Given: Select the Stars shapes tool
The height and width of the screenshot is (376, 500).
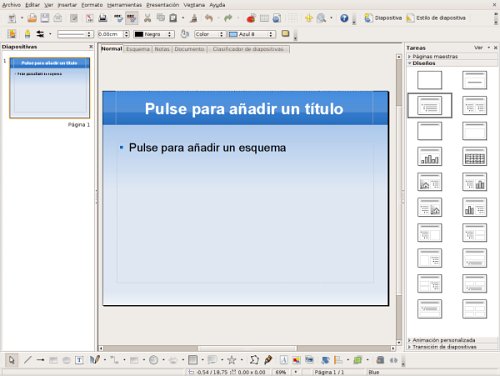Looking at the screenshot, I should pyautogui.click(x=231, y=360).
